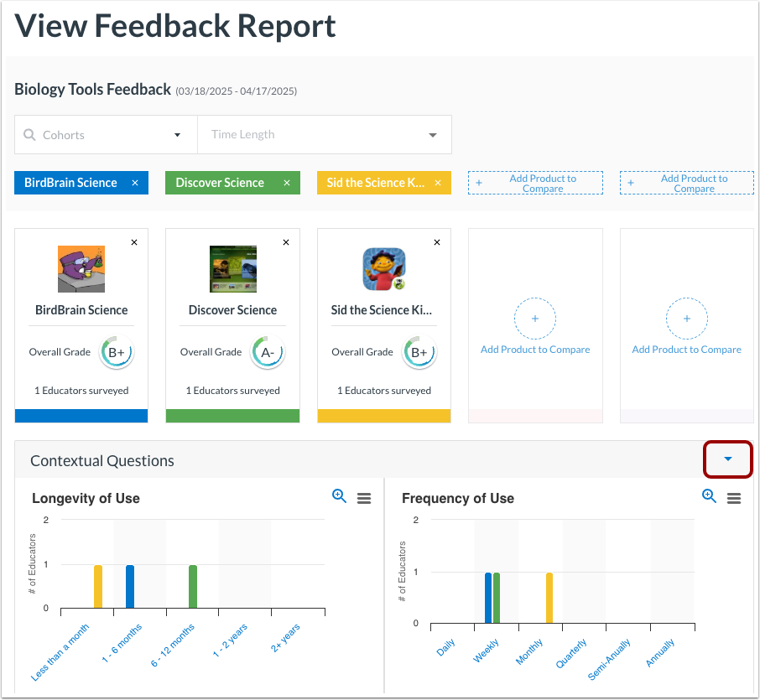The image size is (760, 700).
Task: Remove the BirdBrain Science filter tag
Action: tap(135, 182)
